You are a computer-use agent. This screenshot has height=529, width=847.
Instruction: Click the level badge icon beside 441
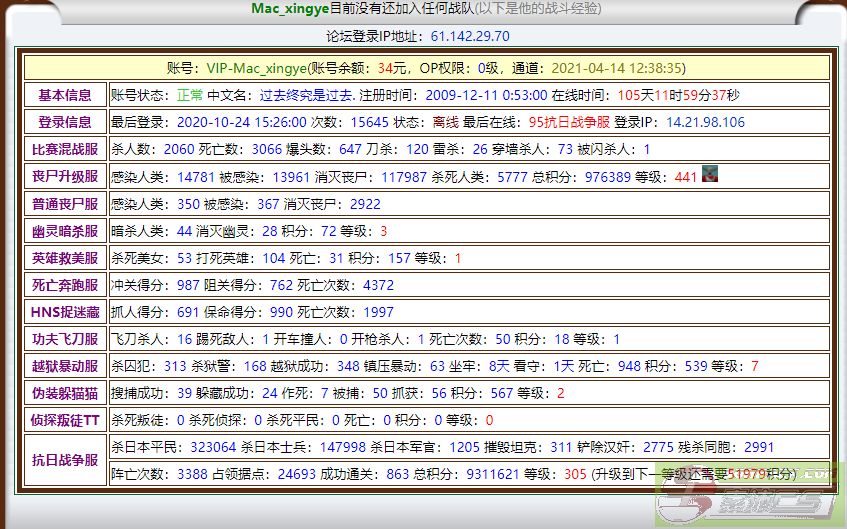[711, 175]
